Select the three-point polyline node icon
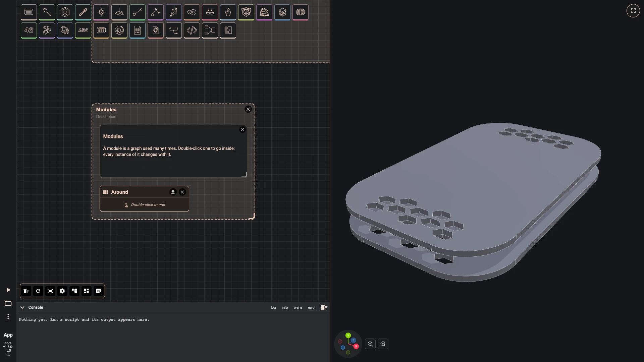 (x=156, y=12)
